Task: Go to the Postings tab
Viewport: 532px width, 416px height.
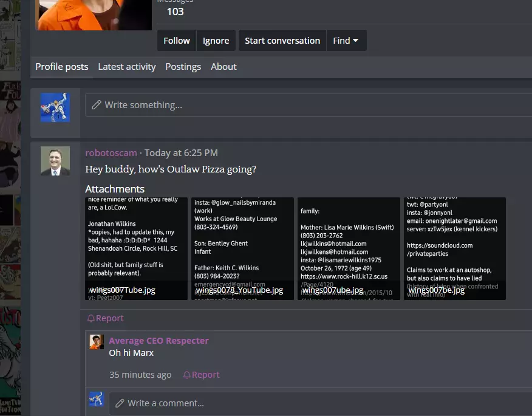Action: point(183,67)
